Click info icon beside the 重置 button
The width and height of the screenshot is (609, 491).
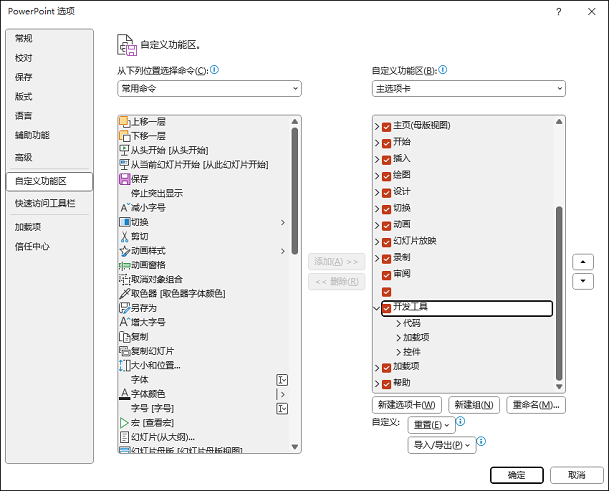461,421
